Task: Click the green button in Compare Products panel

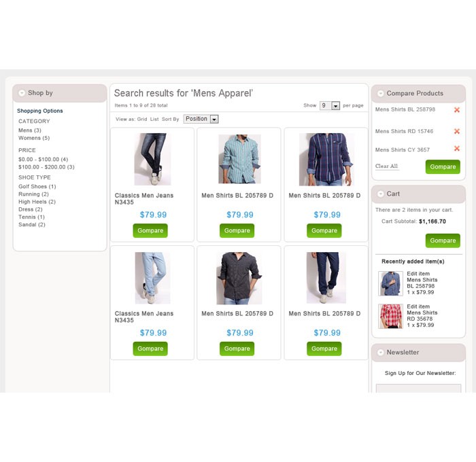Action: tap(443, 167)
